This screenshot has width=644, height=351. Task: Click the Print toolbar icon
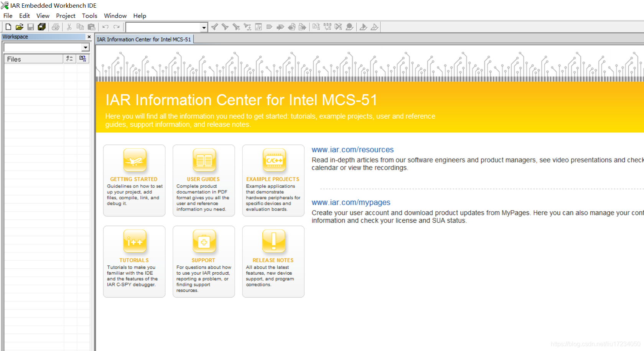[56, 27]
